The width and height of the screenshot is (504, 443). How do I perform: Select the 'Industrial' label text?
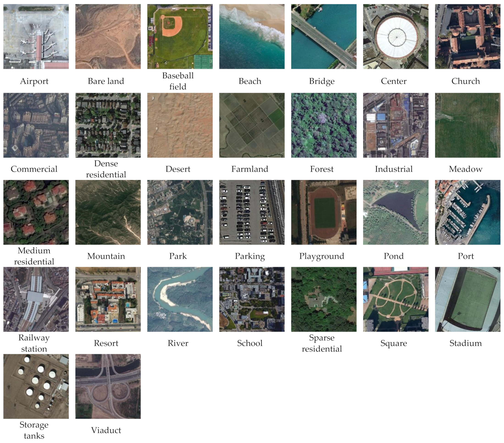point(394,169)
